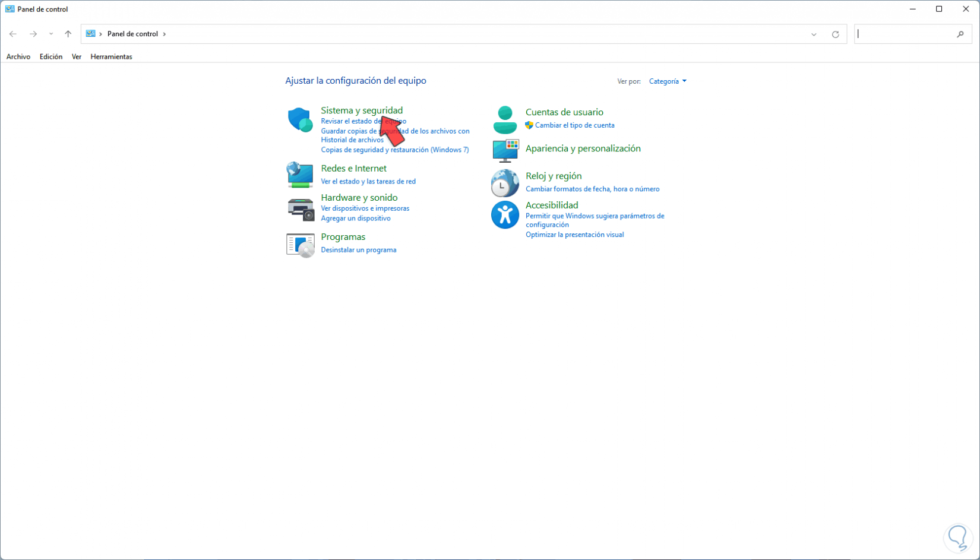Click the window icon in the title bar
980x560 pixels.
pyautogui.click(x=10, y=9)
